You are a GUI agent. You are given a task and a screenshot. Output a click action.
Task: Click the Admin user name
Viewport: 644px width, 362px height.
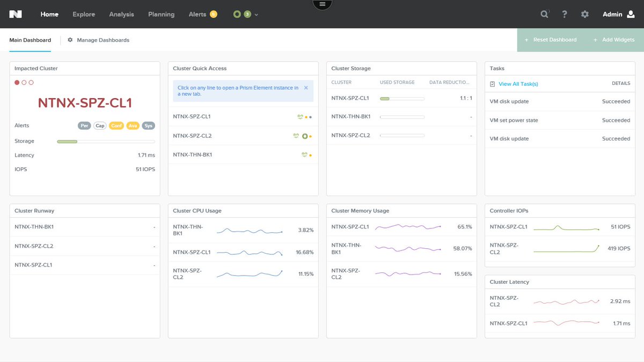point(612,14)
